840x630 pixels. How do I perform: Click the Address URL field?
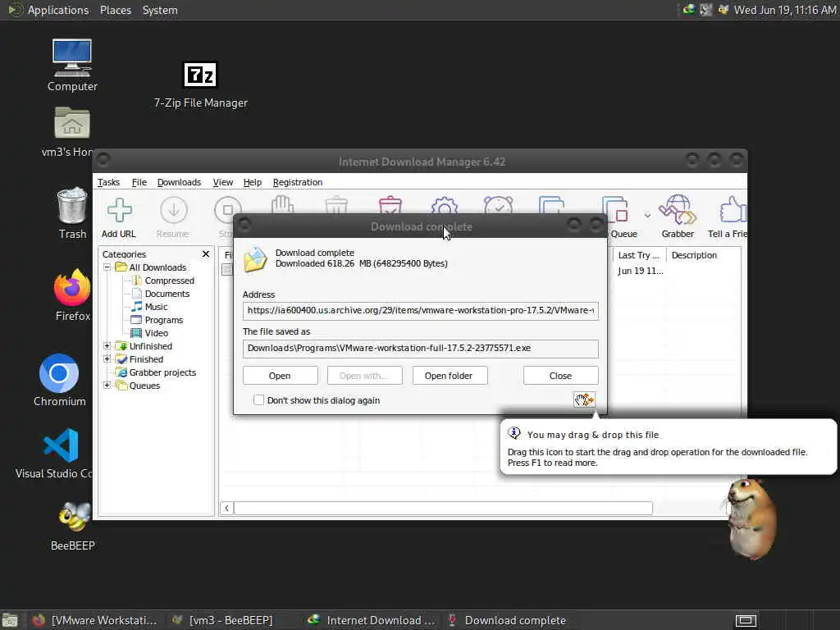pyautogui.click(x=421, y=311)
